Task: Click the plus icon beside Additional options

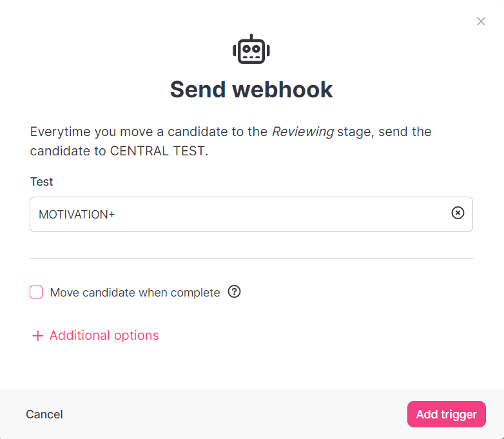Action: coord(38,336)
